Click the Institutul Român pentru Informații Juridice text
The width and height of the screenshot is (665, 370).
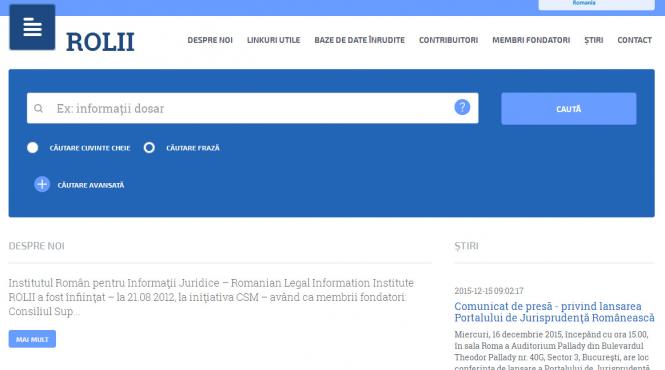coord(211,297)
